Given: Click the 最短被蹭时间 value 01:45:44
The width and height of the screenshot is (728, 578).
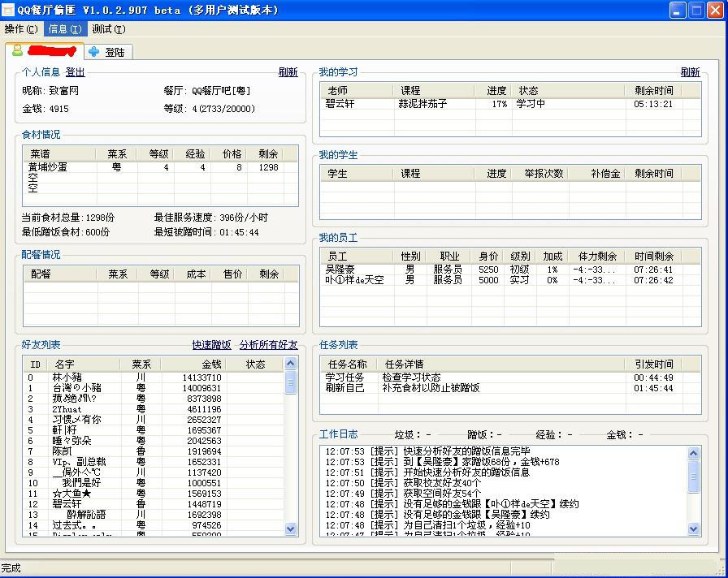Looking at the screenshot, I should [x=239, y=232].
